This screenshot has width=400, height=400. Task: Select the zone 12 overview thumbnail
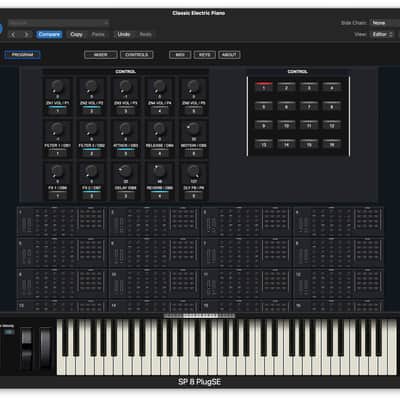click(339, 284)
